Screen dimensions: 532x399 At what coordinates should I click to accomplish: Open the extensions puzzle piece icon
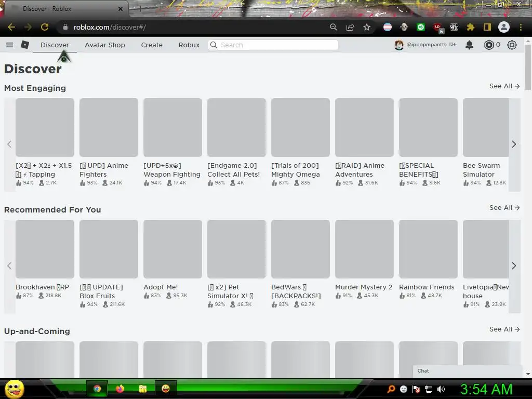[470, 27]
